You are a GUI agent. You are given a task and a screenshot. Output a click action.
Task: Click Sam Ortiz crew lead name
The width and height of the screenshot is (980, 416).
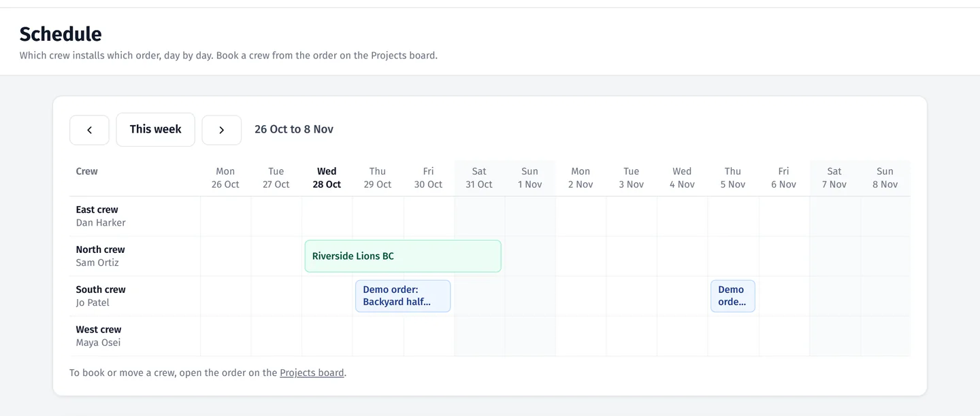pos(97,263)
